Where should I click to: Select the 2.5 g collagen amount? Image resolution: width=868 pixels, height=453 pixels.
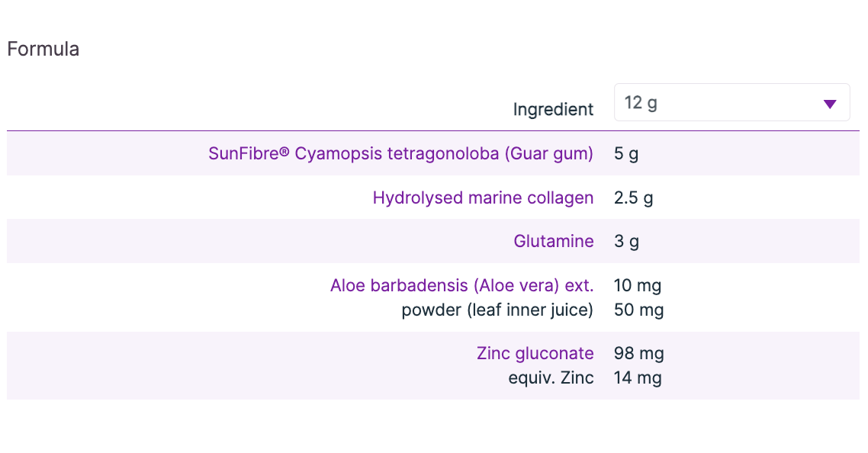(x=633, y=198)
